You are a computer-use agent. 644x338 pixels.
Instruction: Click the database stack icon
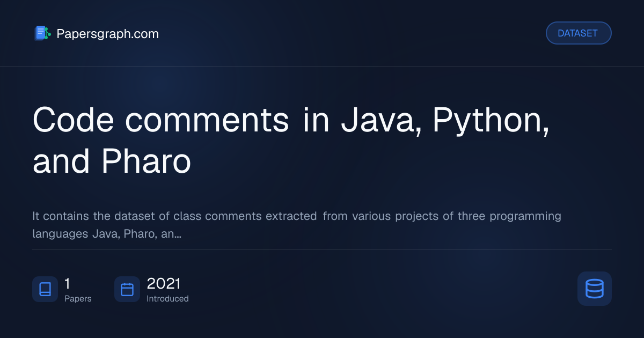[595, 289]
